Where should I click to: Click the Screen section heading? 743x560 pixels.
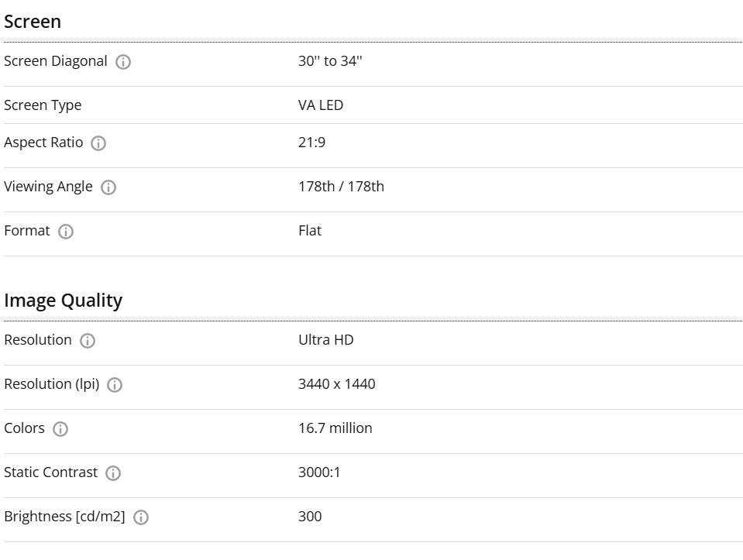pyautogui.click(x=33, y=22)
